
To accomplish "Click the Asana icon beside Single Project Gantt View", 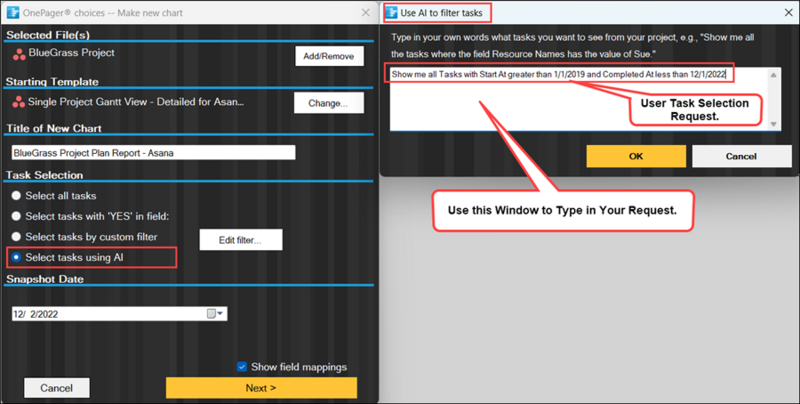I will click(x=18, y=102).
